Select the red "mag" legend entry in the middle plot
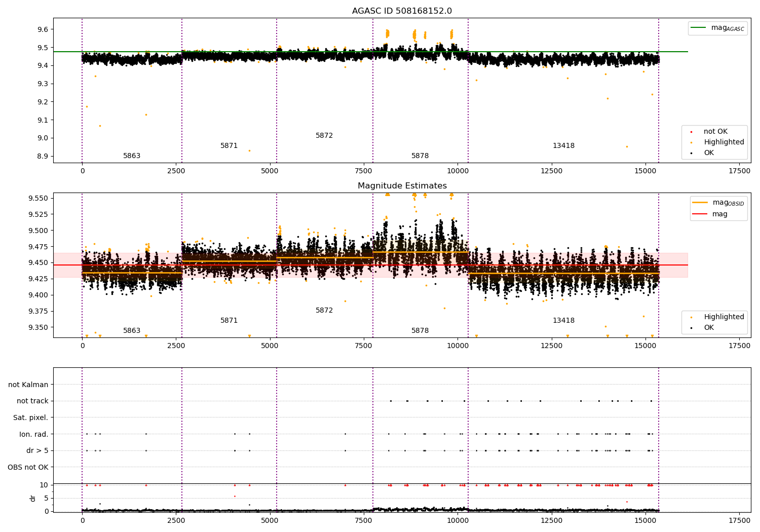The image size is (760, 532). [x=710, y=214]
